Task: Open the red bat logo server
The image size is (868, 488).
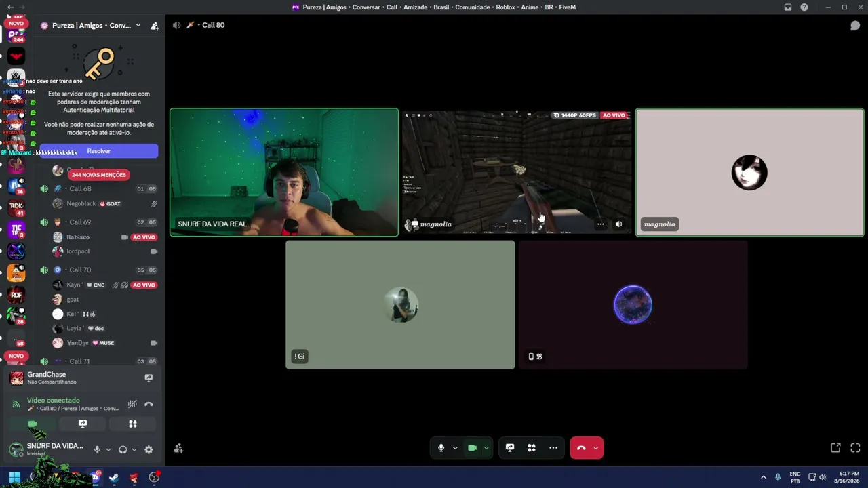Action: tap(16, 56)
